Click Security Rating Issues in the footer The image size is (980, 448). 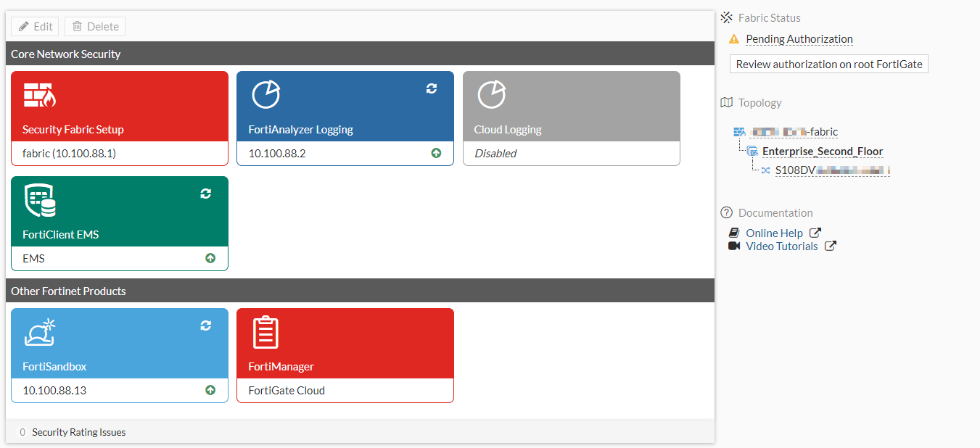[x=79, y=432]
